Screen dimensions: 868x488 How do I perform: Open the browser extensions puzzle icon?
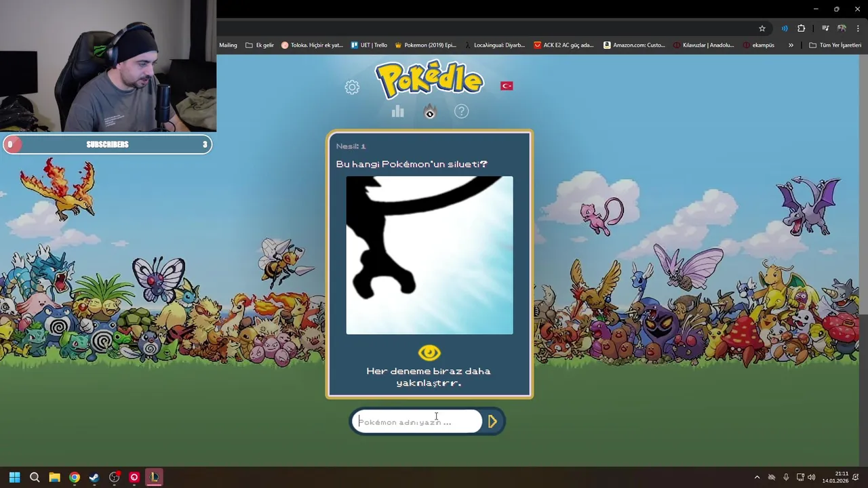[x=802, y=28]
